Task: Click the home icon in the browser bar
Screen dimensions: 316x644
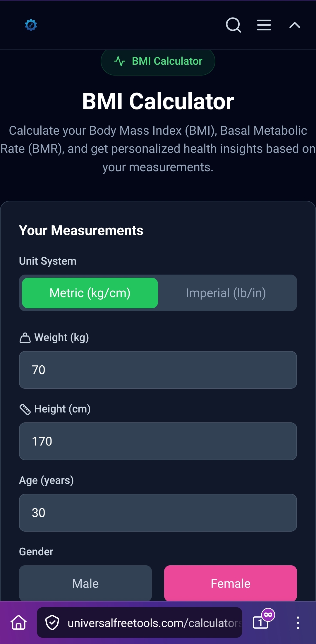Action: (18, 623)
